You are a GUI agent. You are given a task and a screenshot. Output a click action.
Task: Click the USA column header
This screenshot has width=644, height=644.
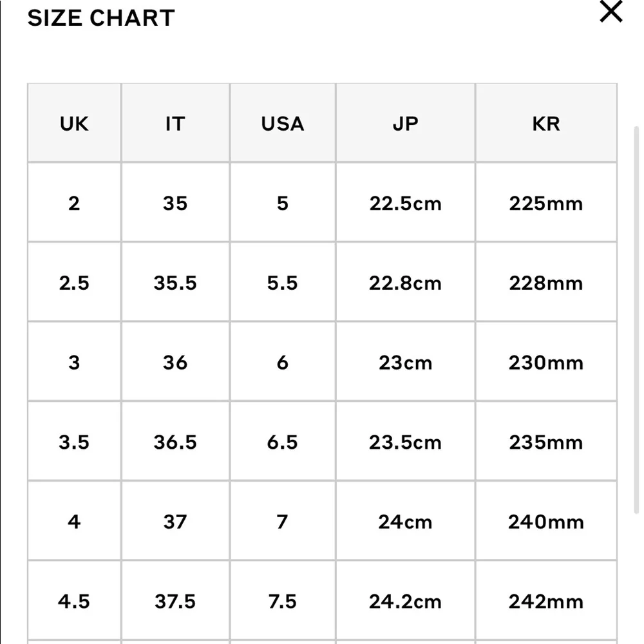coord(282,124)
